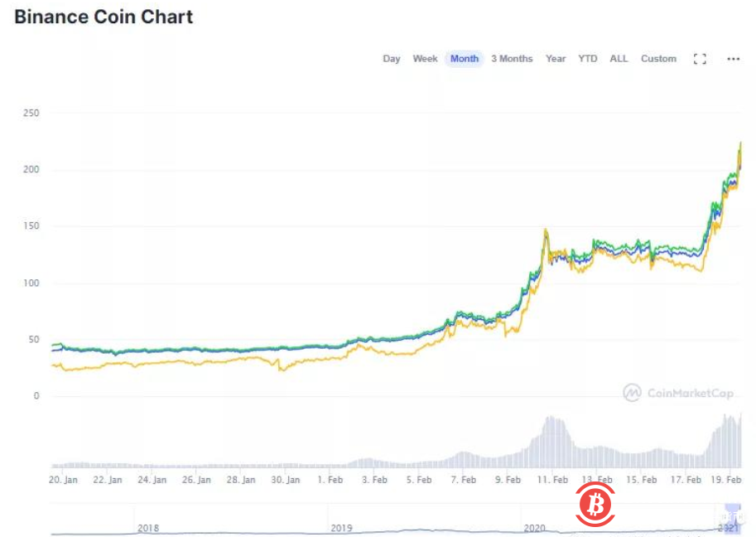
Task: Click the 250 label on the price axis
Action: click(x=31, y=114)
